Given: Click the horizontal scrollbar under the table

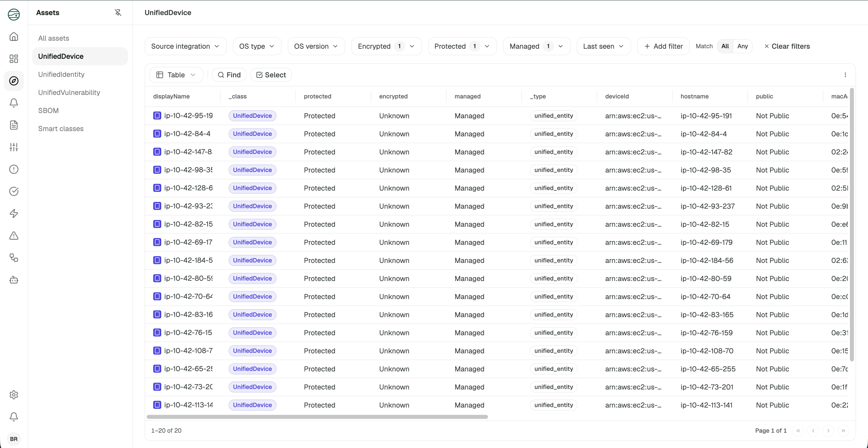Looking at the screenshot, I should click(317, 417).
